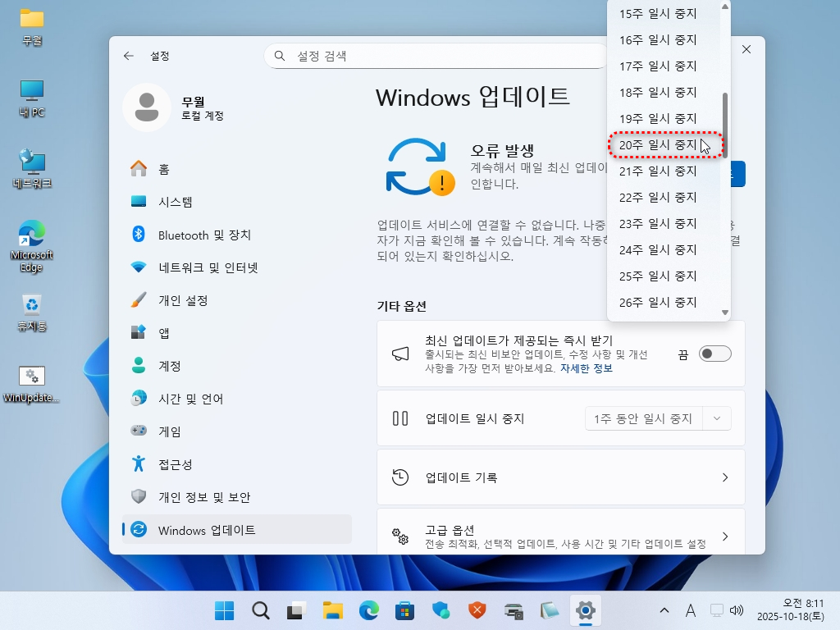
Task: Open the 접근성 accessibility settings
Action: pos(237,464)
